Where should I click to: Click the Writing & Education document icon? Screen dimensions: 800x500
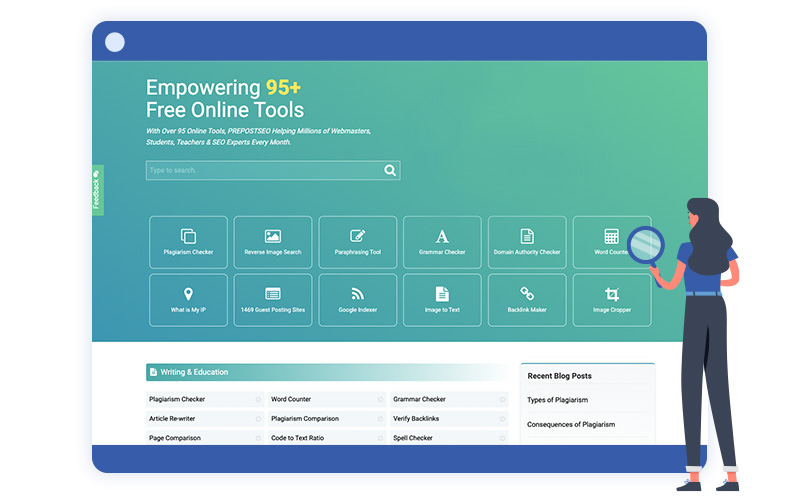153,372
